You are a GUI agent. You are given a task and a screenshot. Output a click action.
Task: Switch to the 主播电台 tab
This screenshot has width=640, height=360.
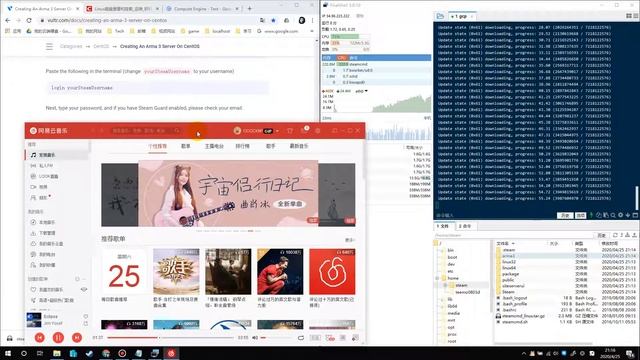[x=214, y=146]
